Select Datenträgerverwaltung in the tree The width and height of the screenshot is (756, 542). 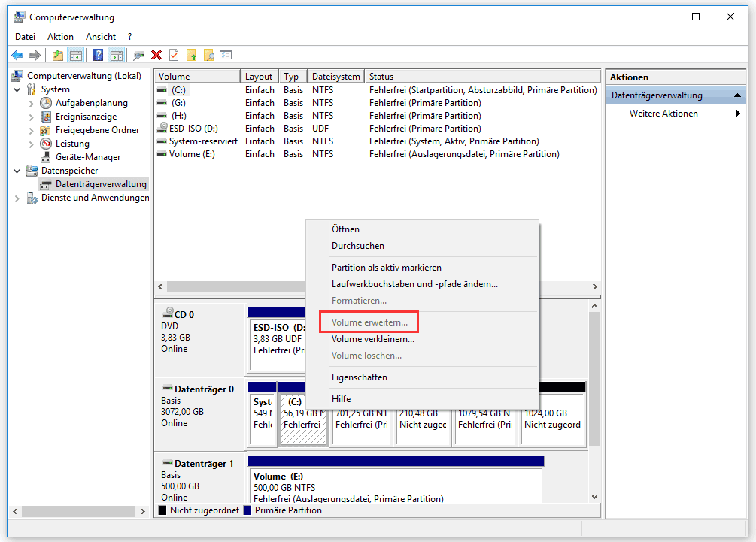(x=101, y=184)
